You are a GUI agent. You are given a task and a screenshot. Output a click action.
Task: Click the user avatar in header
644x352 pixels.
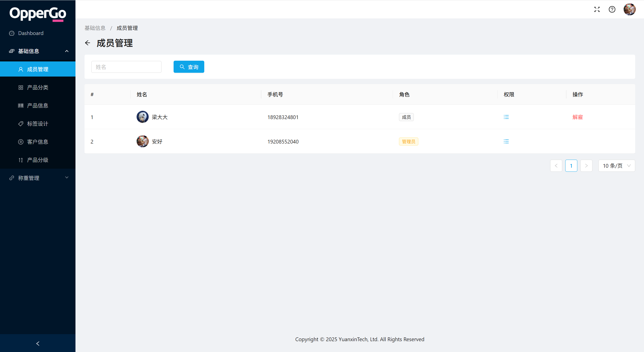629,9
